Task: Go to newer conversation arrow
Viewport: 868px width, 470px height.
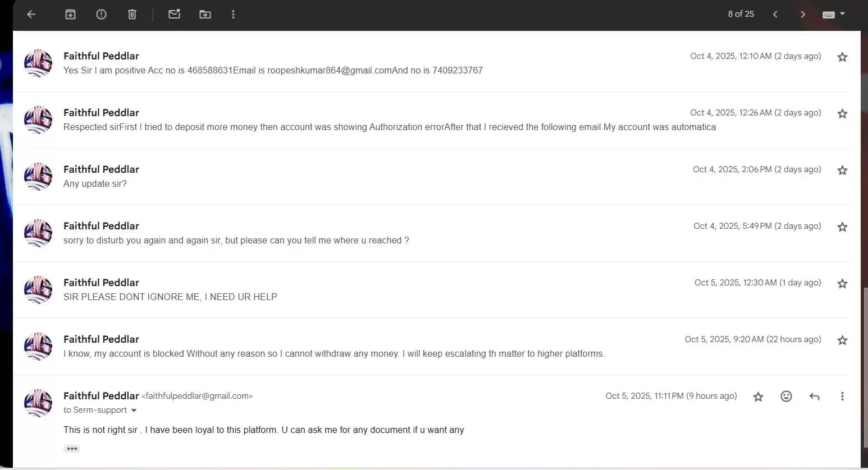Action: click(x=775, y=15)
